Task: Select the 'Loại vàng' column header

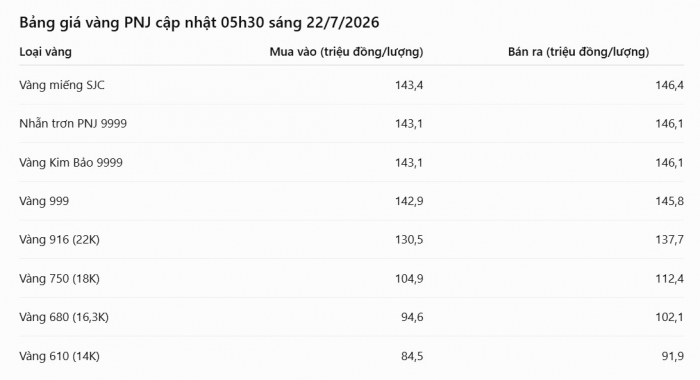Action: pos(45,52)
